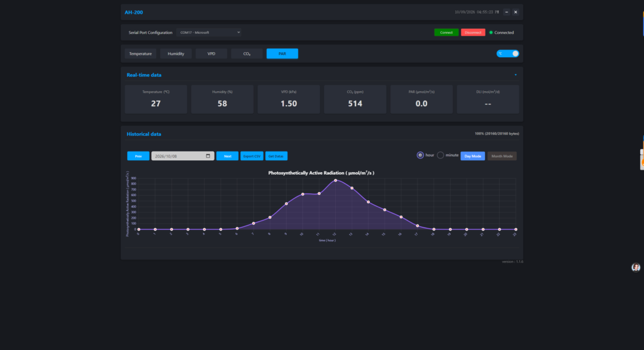
Task: Click the VPD (kPa) card showing 1.50
Action: point(289,99)
